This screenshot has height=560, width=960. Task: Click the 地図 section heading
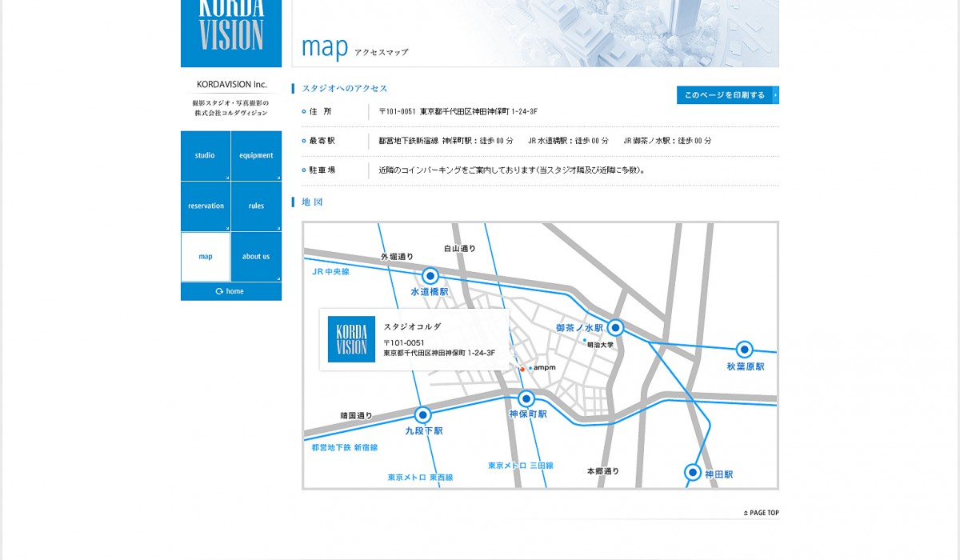312,202
